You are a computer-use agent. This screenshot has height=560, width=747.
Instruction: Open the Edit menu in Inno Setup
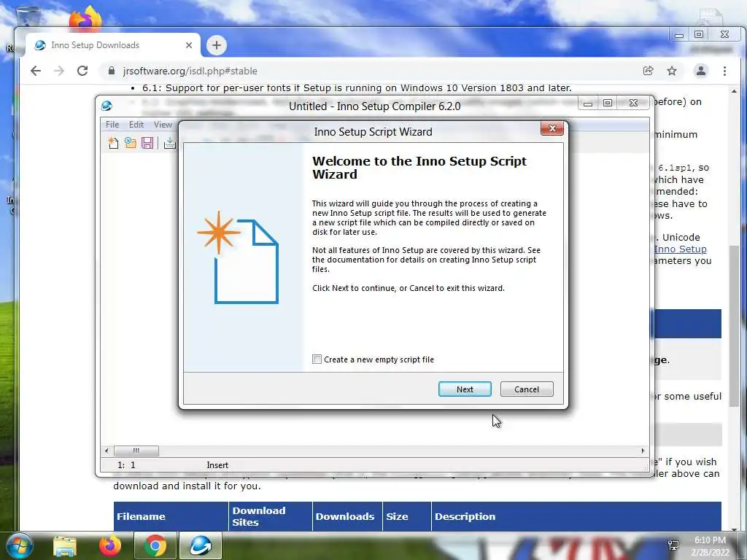click(136, 124)
